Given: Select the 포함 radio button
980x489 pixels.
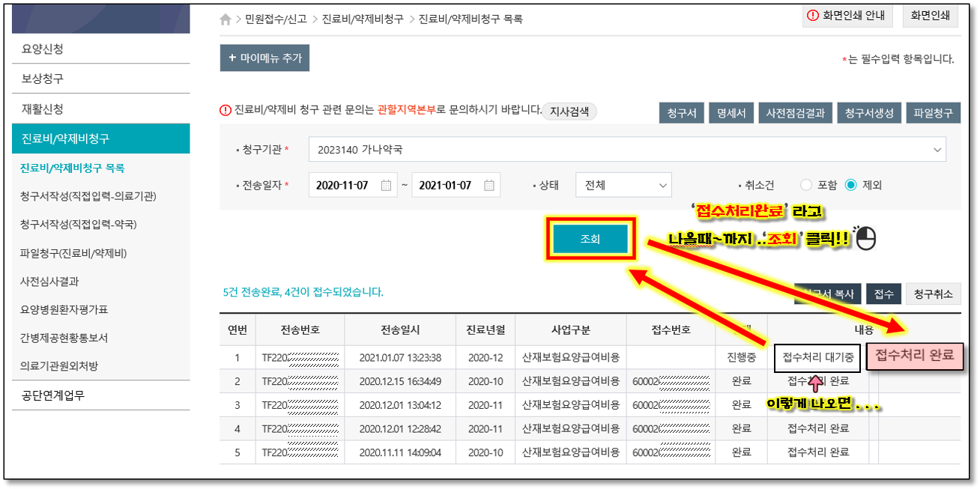Looking at the screenshot, I should tap(806, 185).
